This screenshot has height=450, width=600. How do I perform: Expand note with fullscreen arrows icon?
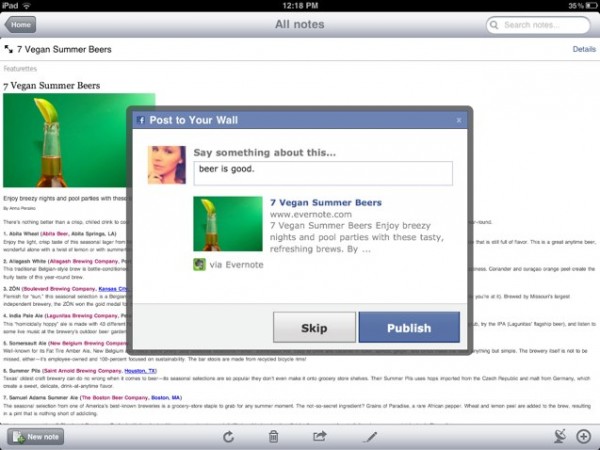(x=8, y=49)
